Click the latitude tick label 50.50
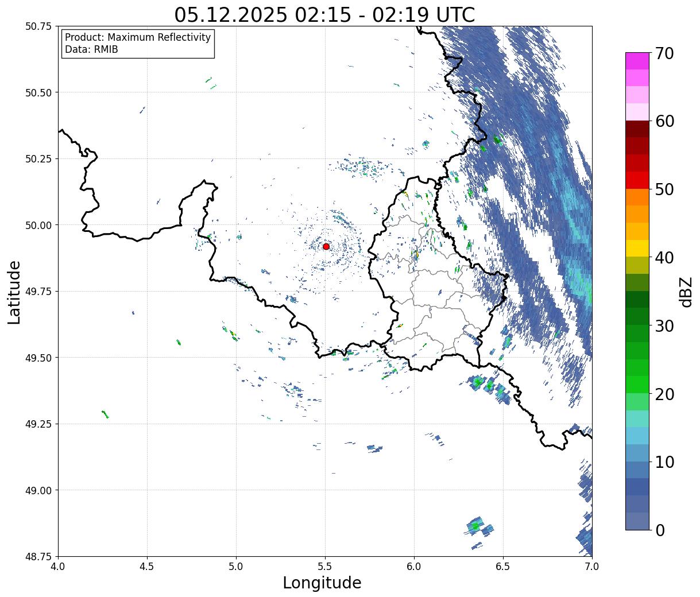Image resolution: width=700 pixels, height=597 pixels. coord(38,92)
